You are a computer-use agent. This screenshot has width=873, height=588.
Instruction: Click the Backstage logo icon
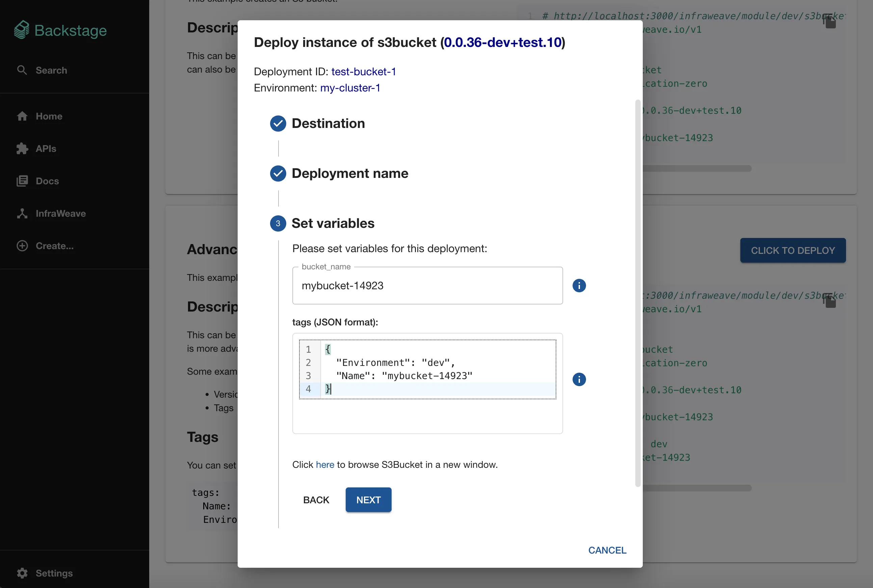[22, 30]
